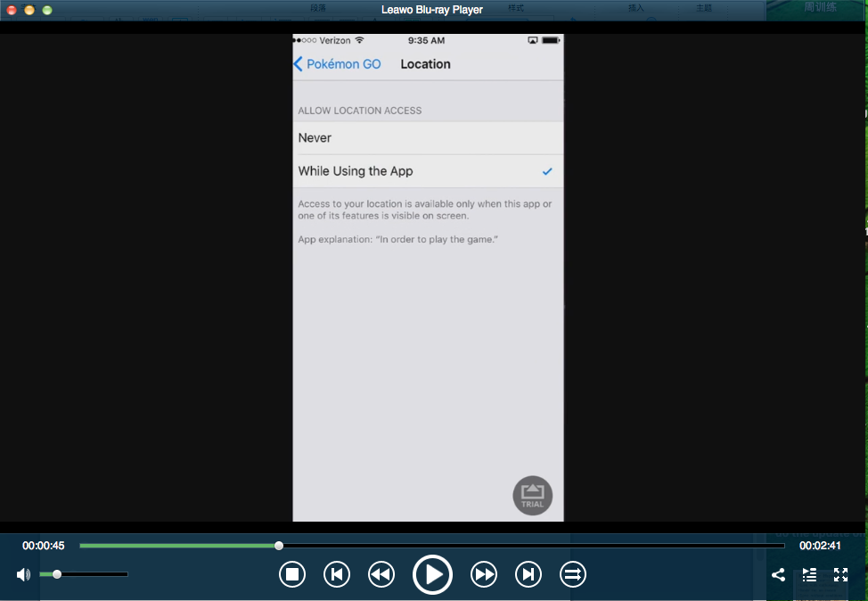
Task: Click the Location header in video
Action: (425, 64)
